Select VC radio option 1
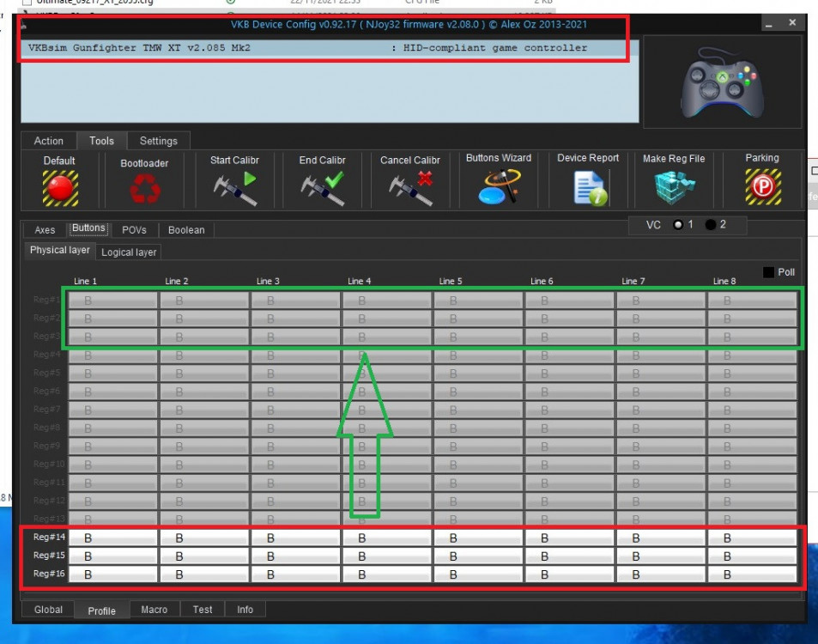This screenshot has width=818, height=644. 678,225
